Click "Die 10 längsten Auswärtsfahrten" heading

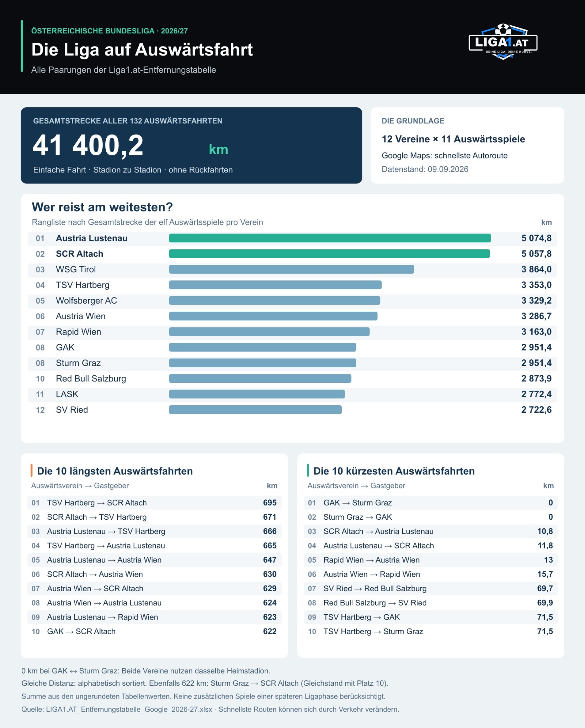115,471
